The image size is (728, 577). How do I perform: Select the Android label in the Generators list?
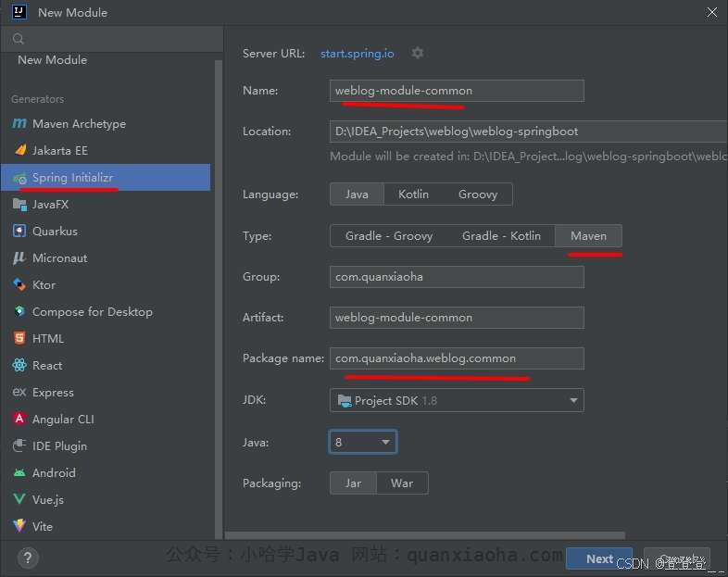[x=54, y=472]
